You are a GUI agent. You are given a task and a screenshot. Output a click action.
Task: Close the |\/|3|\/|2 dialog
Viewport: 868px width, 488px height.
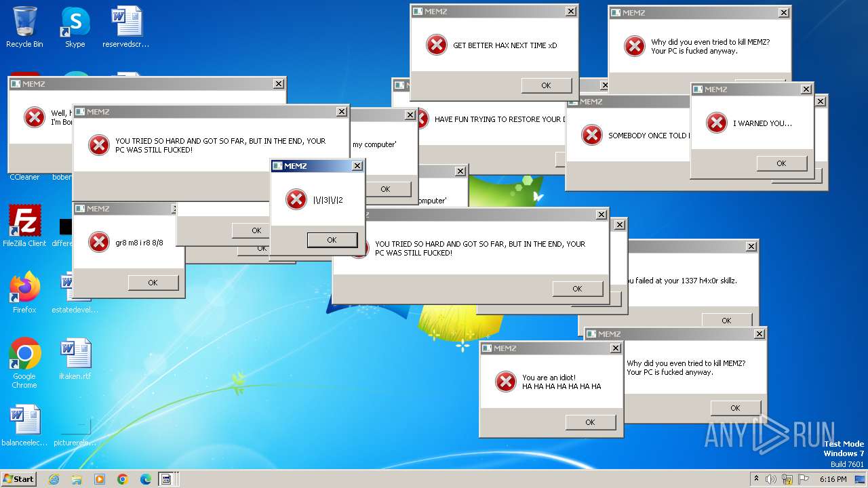click(357, 166)
